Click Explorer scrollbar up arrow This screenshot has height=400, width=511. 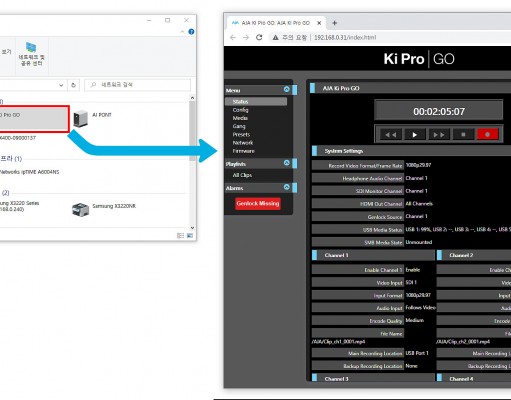pos(192,98)
